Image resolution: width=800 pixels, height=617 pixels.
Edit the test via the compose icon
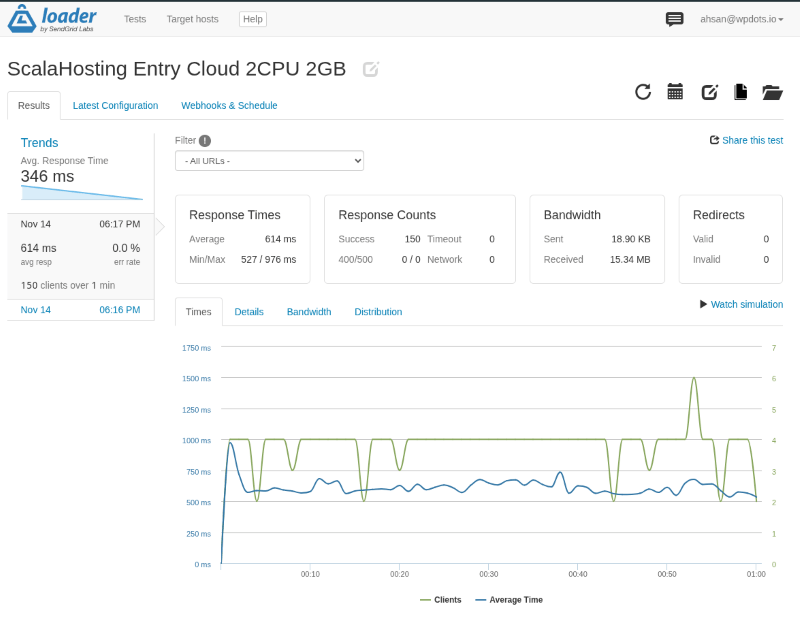pyautogui.click(x=709, y=91)
